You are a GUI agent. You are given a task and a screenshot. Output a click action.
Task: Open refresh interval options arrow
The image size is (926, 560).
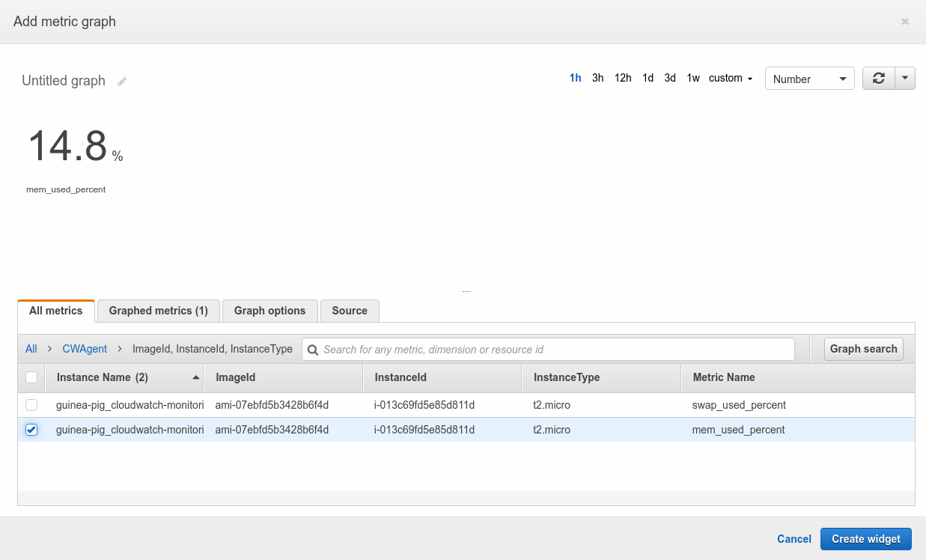[905, 79]
